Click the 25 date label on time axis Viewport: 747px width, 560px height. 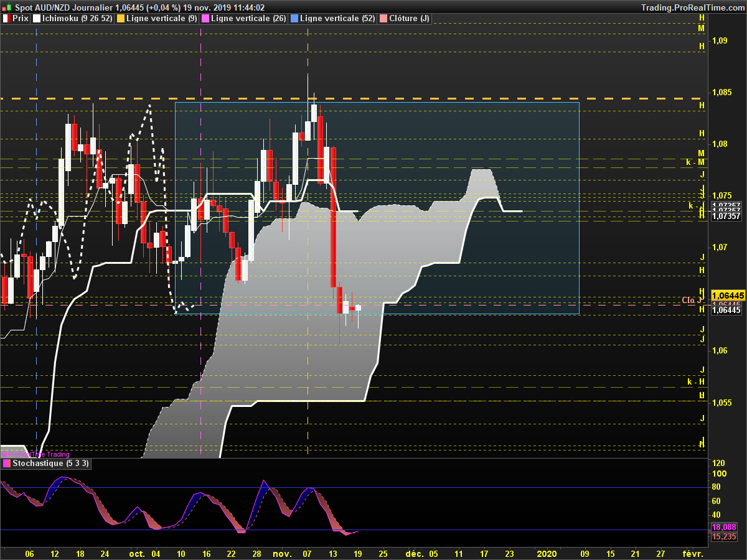pyautogui.click(x=383, y=553)
